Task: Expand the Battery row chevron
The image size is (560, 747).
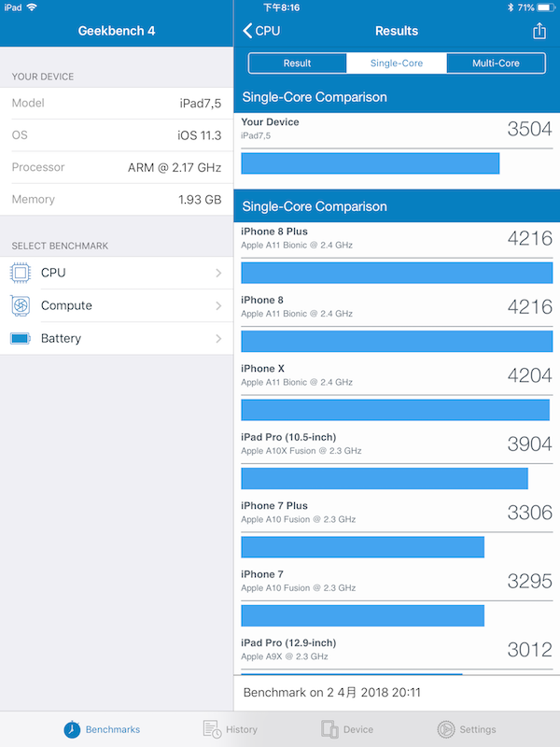Action: coord(218,338)
